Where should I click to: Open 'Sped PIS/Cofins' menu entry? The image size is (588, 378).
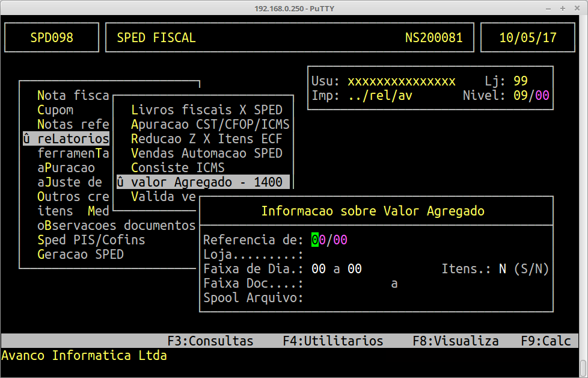91,240
